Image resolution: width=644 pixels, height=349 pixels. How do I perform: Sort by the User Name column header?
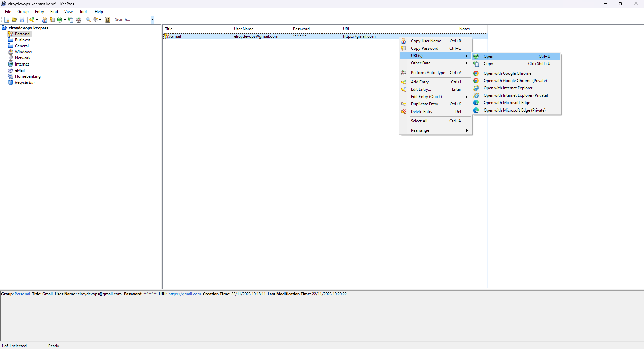coord(261,29)
